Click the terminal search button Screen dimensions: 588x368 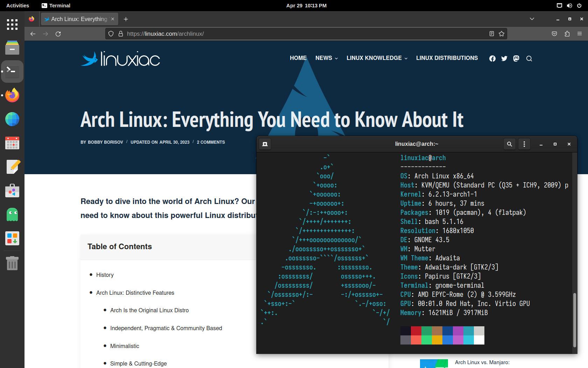(x=509, y=144)
